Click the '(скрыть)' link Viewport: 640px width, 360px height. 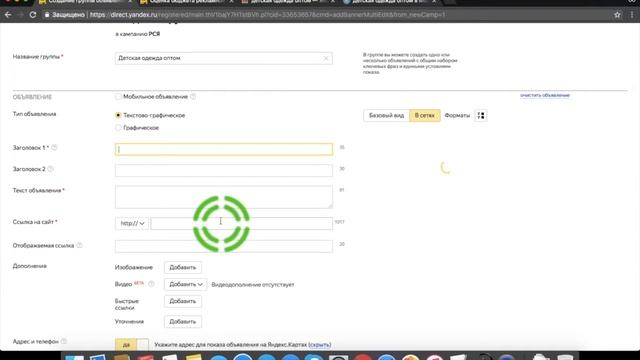[x=320, y=345]
